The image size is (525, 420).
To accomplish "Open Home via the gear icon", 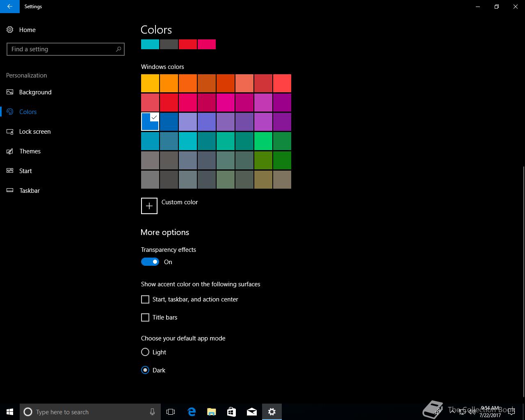I will [x=10, y=30].
